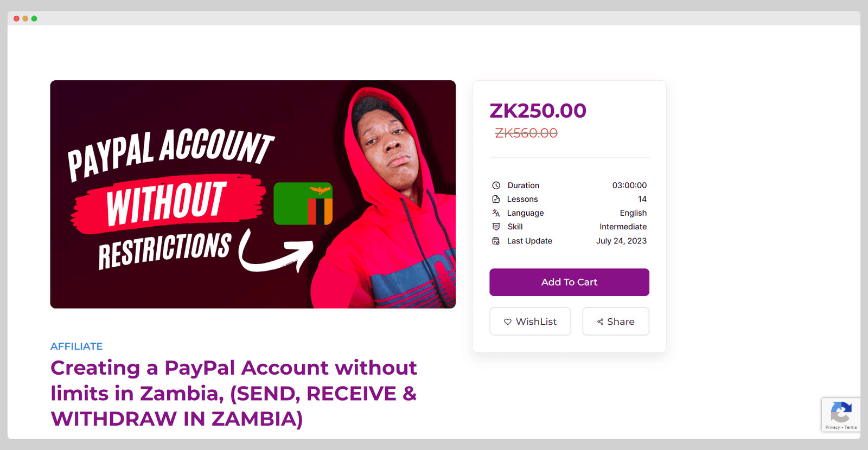The image size is (868, 450).
Task: Click the document icon beside Lessons
Action: [x=496, y=199]
